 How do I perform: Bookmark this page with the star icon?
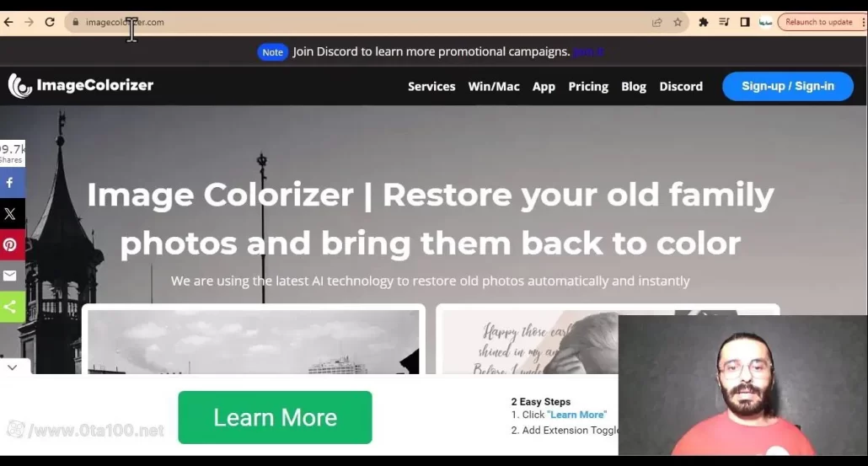[678, 22]
